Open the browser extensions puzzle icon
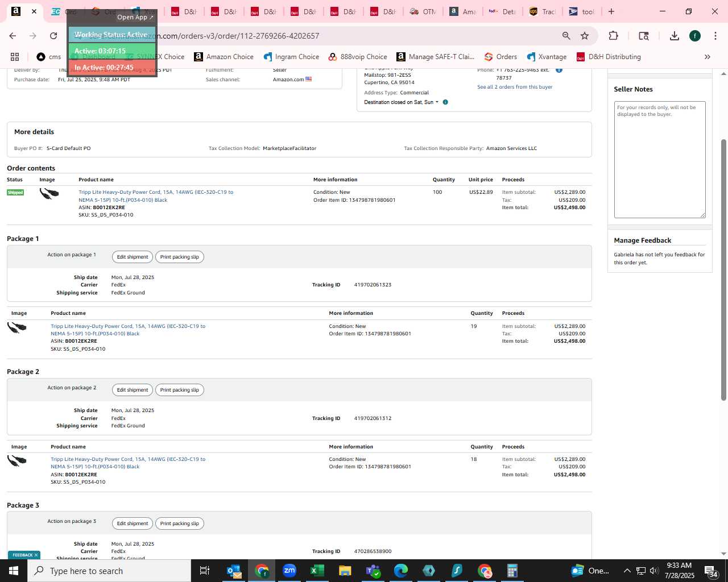Screen dimensions: 728x582 point(613,36)
